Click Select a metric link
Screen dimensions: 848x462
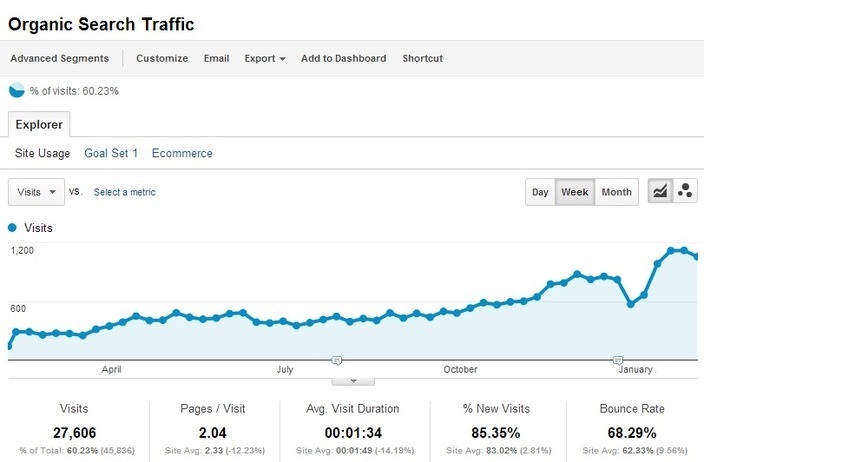124,192
